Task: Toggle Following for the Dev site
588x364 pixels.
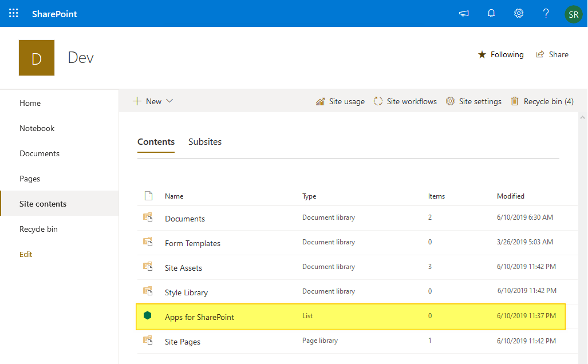Action: (500, 54)
